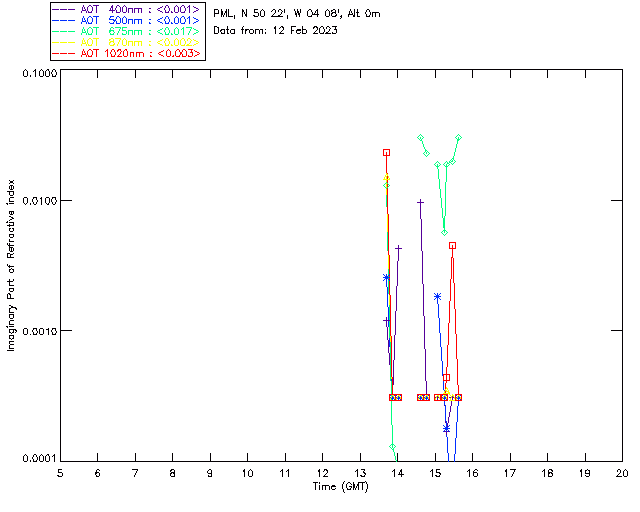Click the x-axis tick label 10
640x512 pixels.
click(247, 473)
